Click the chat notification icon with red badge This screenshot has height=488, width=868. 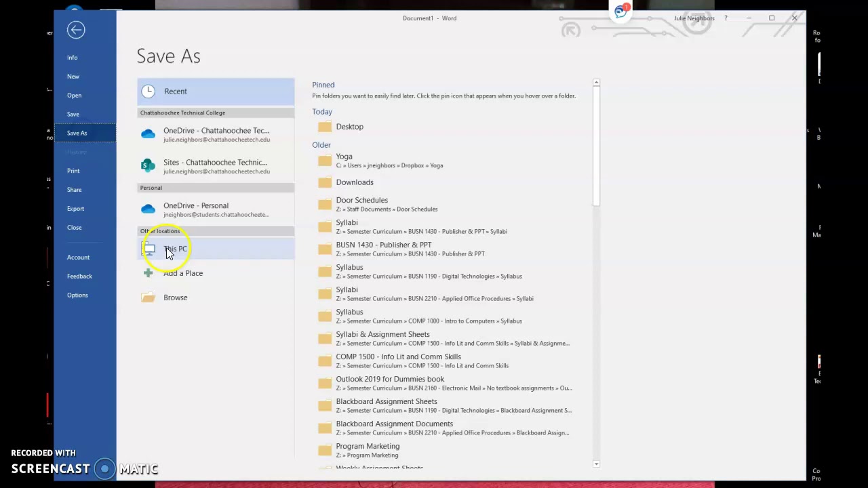coord(621,12)
